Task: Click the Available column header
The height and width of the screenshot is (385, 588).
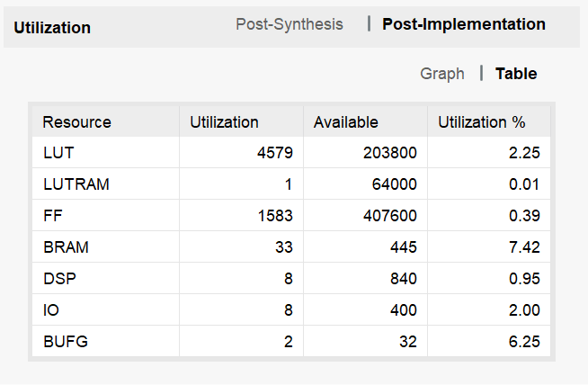Action: click(365, 121)
